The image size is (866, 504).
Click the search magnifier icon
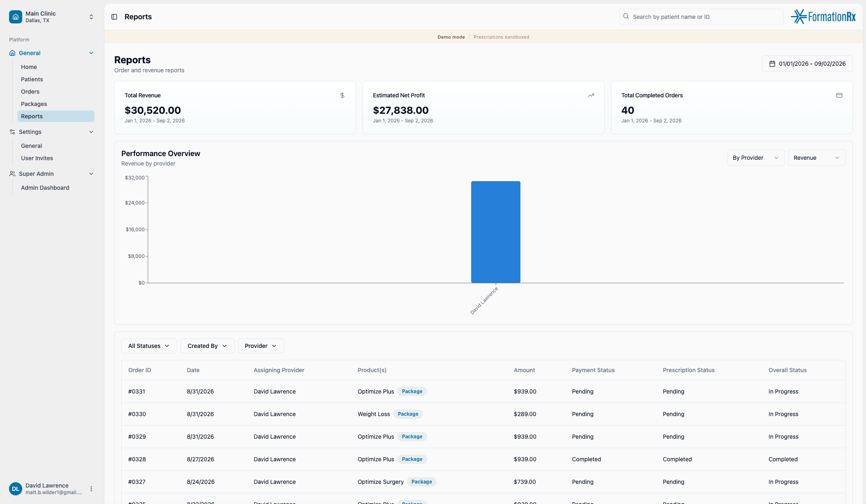pyautogui.click(x=626, y=16)
